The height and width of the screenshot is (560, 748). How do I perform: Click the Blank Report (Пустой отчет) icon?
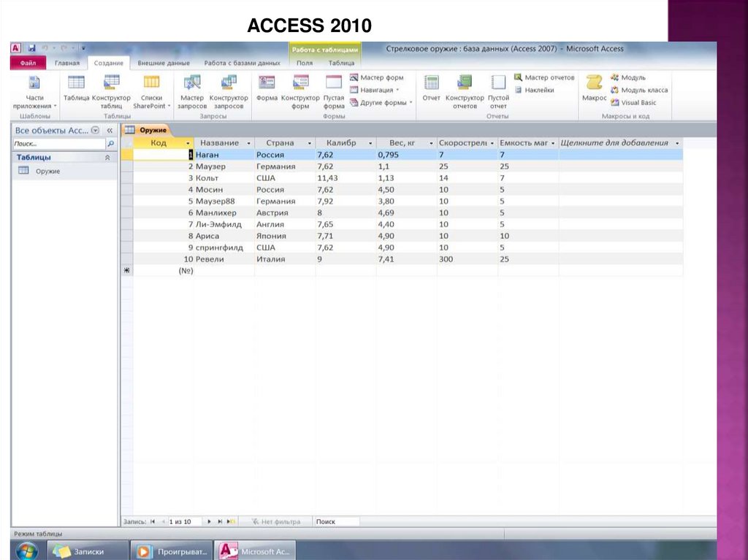pyautogui.click(x=498, y=83)
